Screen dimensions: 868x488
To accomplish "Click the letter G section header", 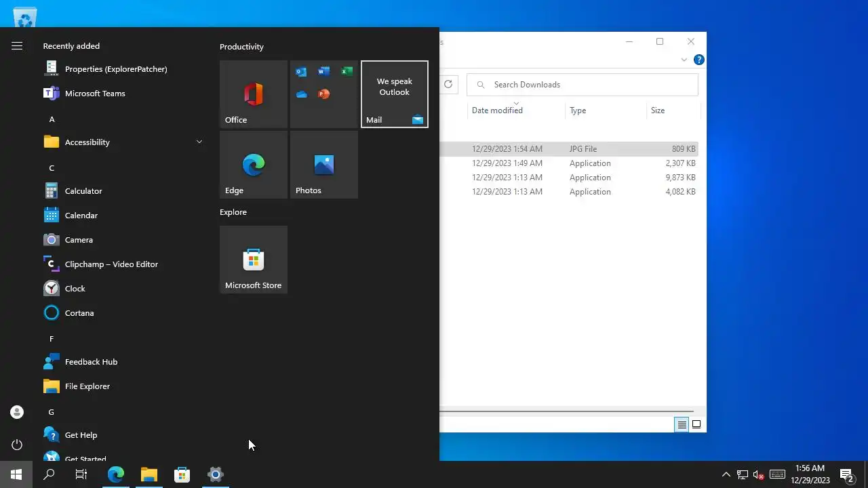I will 52,411.
